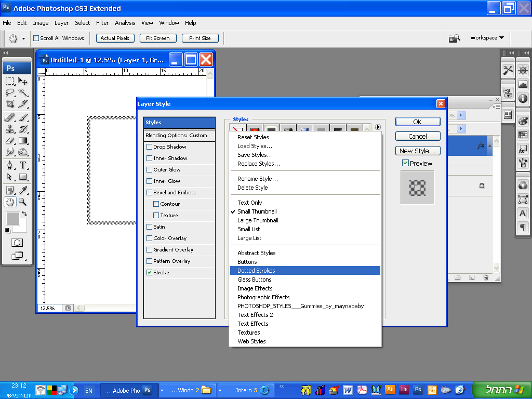Image resolution: width=532 pixels, height=399 pixels.
Task: Expand the collapsed tools panel arrows
Action: pyautogui.click(x=5, y=52)
